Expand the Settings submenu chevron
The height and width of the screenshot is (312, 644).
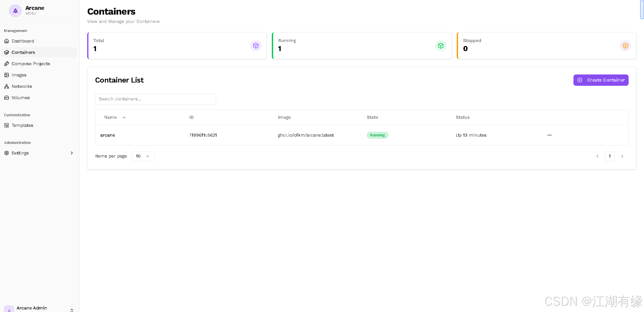tap(72, 153)
